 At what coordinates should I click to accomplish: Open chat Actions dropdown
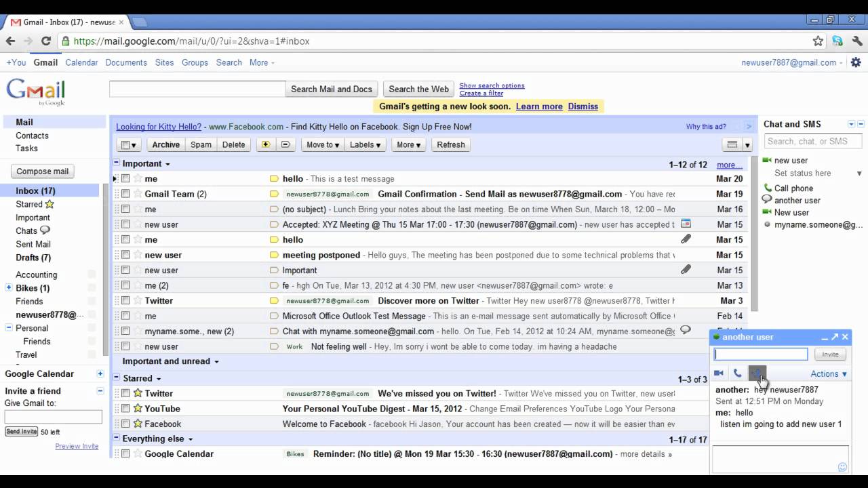point(829,373)
